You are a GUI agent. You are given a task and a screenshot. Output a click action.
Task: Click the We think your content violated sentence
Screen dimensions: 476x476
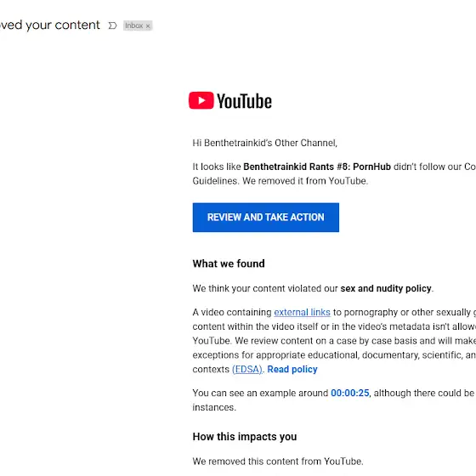tap(313, 288)
